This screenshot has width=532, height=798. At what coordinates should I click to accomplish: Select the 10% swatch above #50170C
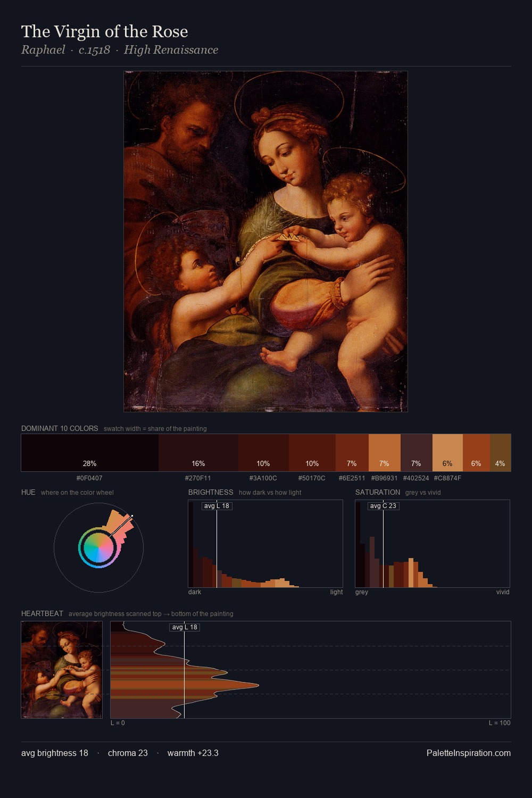(x=312, y=453)
